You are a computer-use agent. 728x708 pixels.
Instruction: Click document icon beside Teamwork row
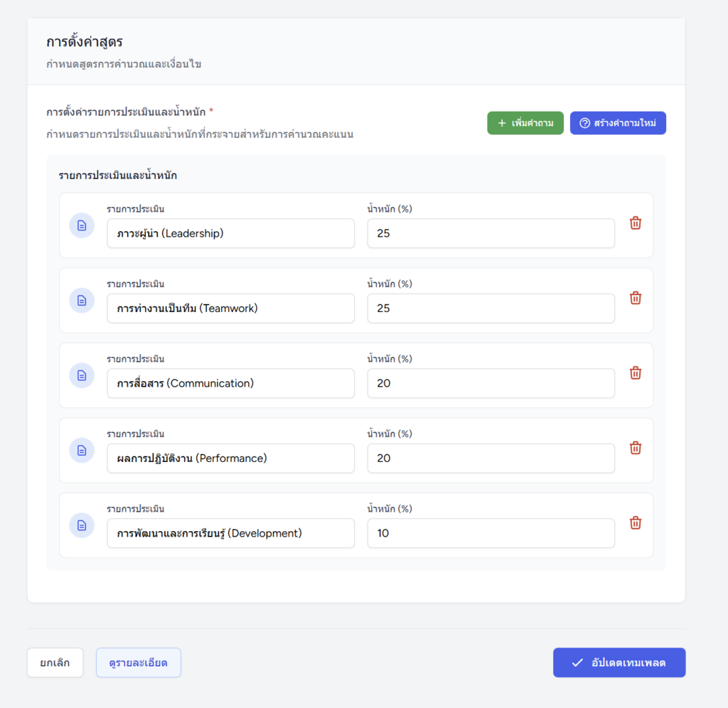coord(82,301)
